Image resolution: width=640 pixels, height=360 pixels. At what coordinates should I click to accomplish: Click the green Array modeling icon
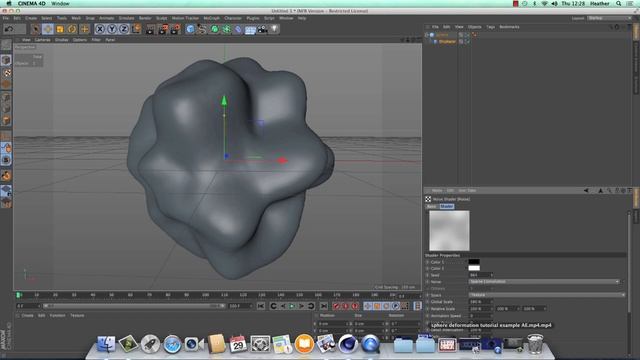coord(227,29)
